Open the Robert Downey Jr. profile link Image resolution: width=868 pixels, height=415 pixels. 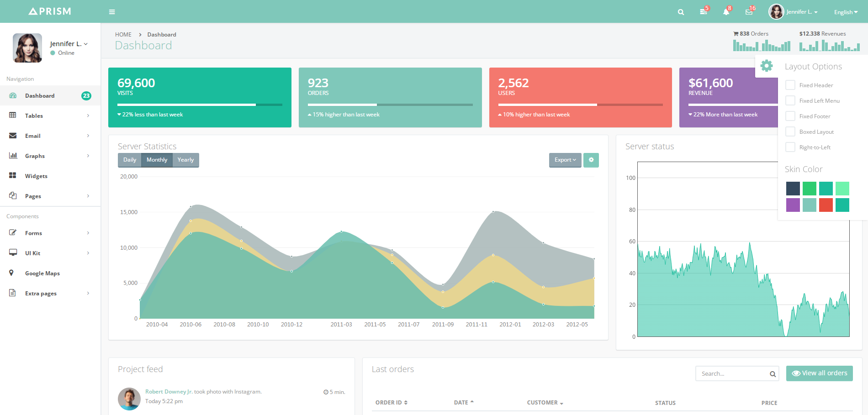169,392
